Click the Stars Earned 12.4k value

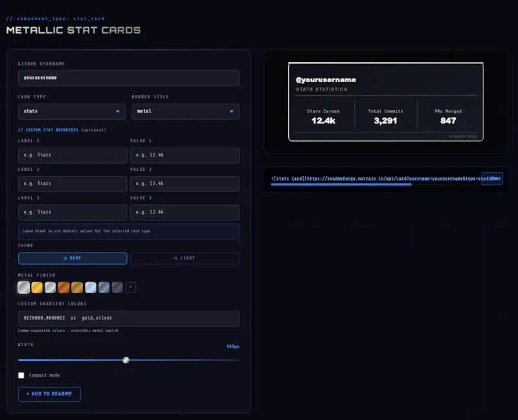pos(323,121)
